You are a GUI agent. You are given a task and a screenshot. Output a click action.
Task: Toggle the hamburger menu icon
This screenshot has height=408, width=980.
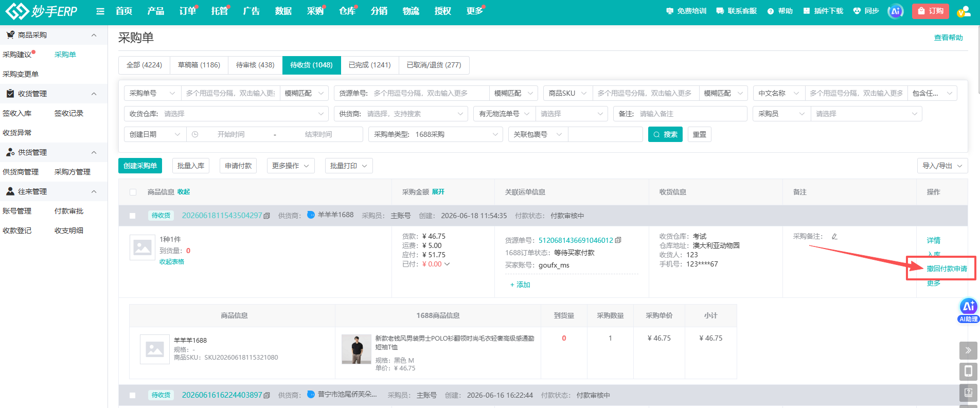[100, 11]
